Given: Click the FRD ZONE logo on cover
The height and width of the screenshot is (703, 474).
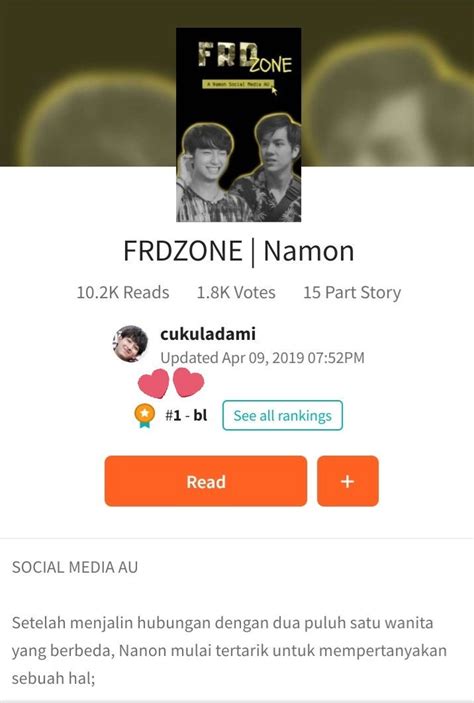Looking at the screenshot, I should (244, 57).
